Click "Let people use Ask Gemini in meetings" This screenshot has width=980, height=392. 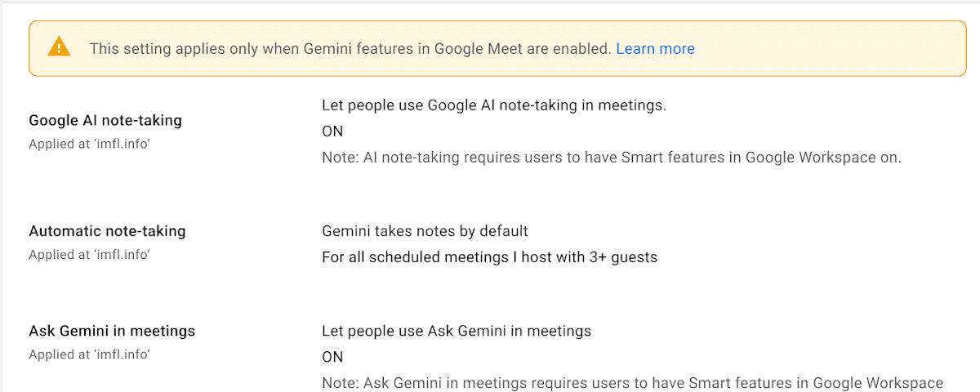tap(456, 331)
